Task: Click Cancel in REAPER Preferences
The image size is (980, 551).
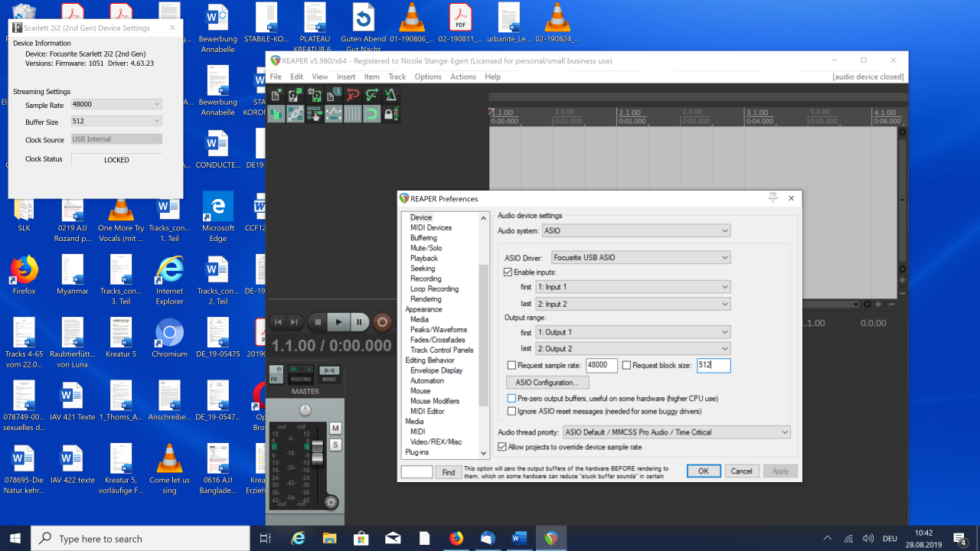Action: (741, 471)
